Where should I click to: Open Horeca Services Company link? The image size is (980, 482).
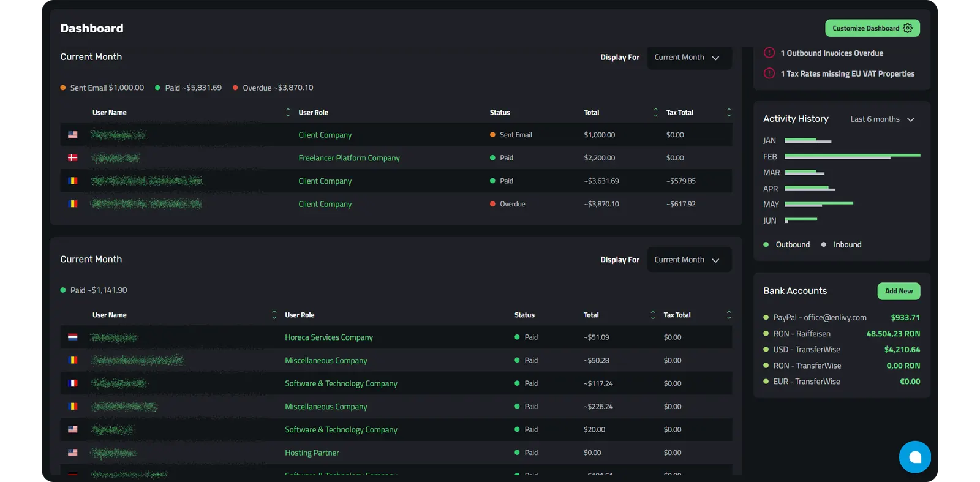coord(329,337)
